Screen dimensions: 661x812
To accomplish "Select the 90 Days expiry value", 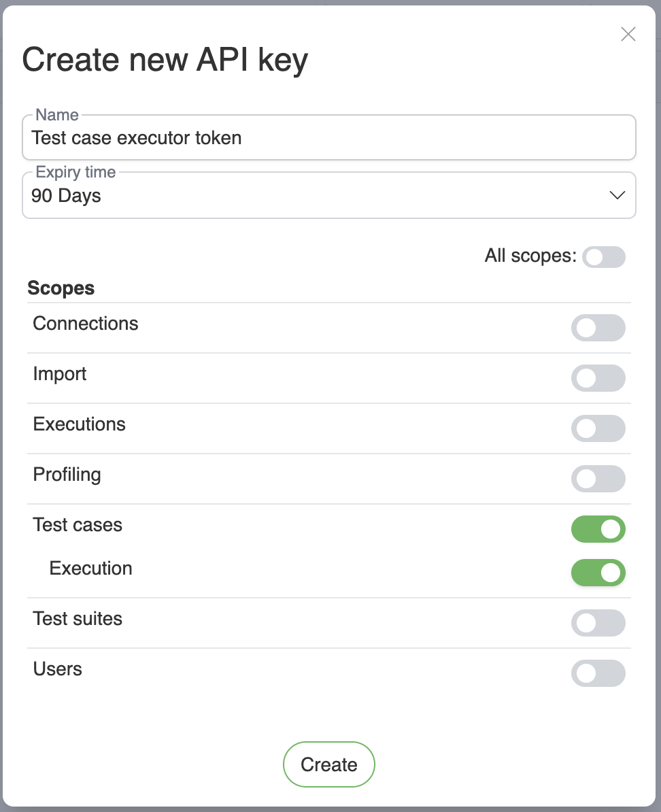I will coord(67,196).
